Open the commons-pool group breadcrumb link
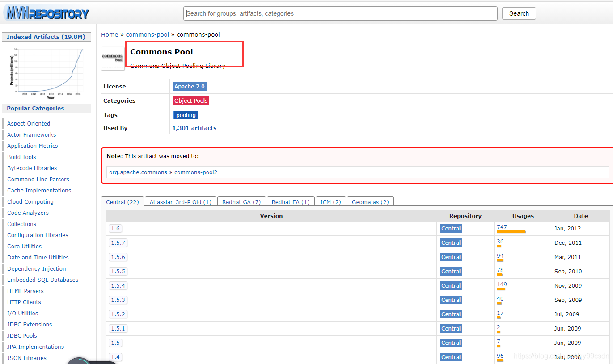The width and height of the screenshot is (613, 364). [148, 34]
